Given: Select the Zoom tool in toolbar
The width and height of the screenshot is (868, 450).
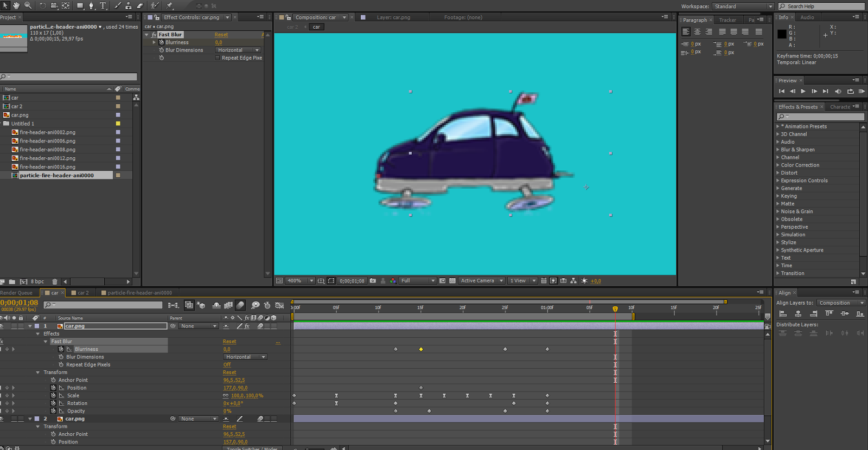Looking at the screenshot, I should [x=28, y=5].
